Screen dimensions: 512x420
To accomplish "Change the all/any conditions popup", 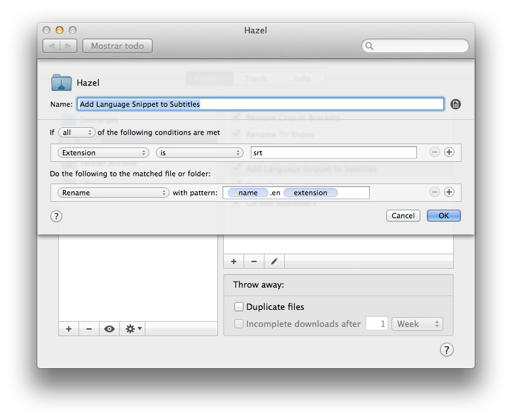I will pos(77,132).
